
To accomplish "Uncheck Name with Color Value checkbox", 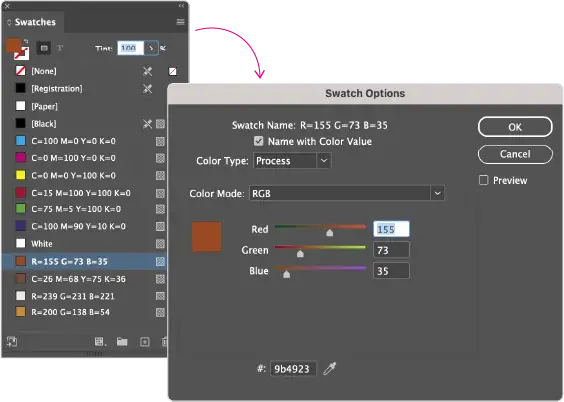I will [x=259, y=141].
